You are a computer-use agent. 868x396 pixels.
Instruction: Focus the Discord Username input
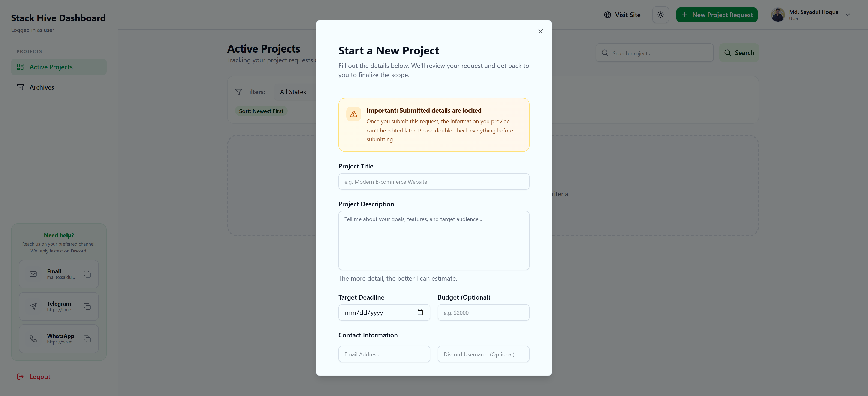click(x=483, y=354)
